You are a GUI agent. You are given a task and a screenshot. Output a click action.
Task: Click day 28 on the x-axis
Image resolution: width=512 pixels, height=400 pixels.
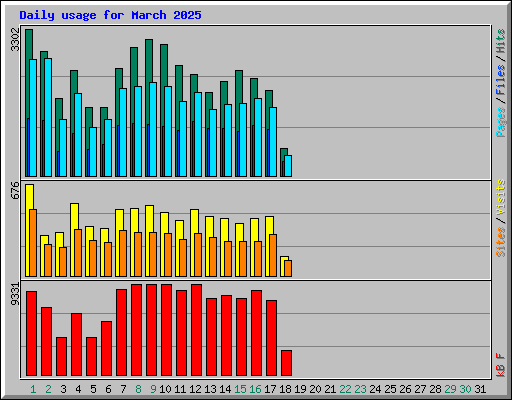(x=435, y=389)
